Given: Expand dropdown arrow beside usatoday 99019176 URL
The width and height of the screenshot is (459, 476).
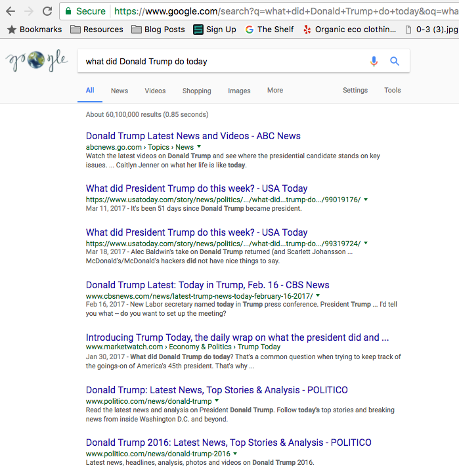Looking at the screenshot, I should (366, 200).
